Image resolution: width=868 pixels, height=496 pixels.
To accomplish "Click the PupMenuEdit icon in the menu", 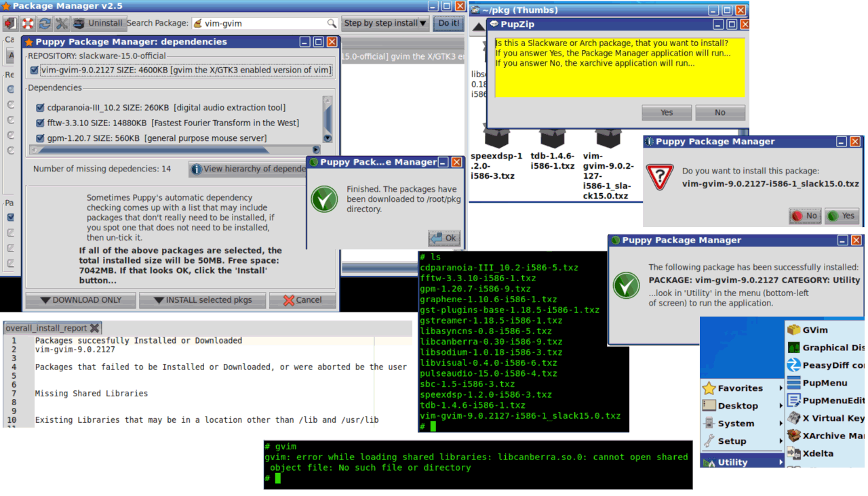I will (793, 400).
